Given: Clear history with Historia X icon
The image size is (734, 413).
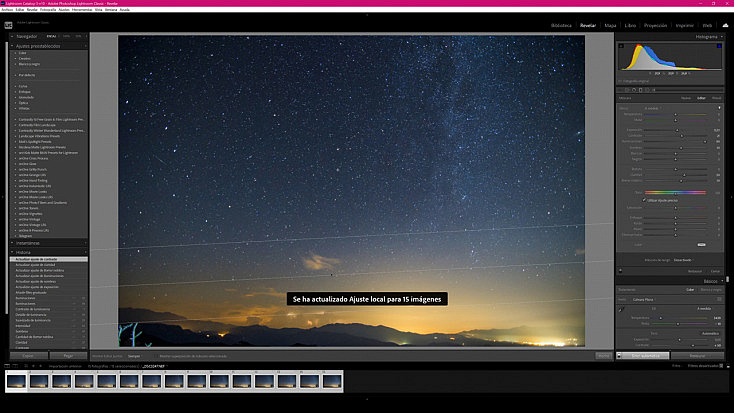Looking at the screenshot, I should pyautogui.click(x=85, y=252).
